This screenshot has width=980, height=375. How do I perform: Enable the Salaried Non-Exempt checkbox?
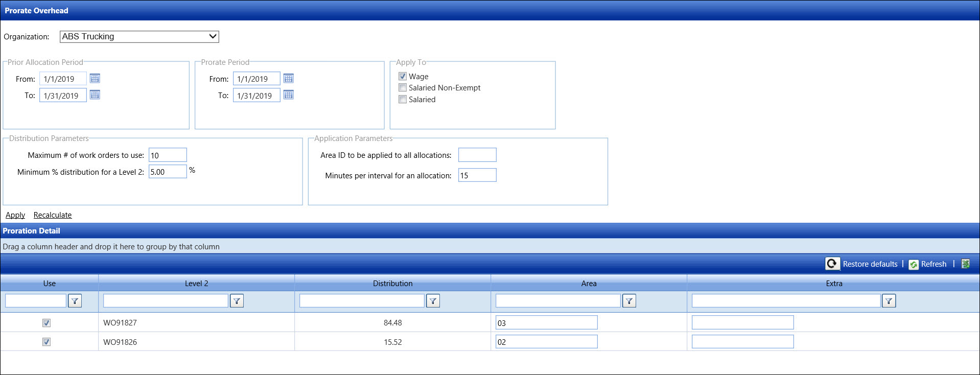tap(403, 88)
